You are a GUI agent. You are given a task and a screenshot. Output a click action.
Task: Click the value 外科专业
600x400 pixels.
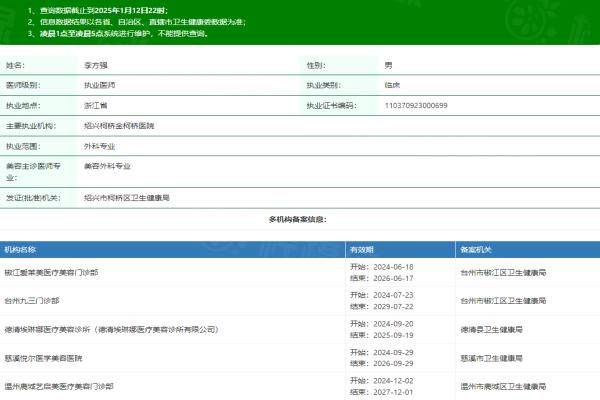[99, 146]
